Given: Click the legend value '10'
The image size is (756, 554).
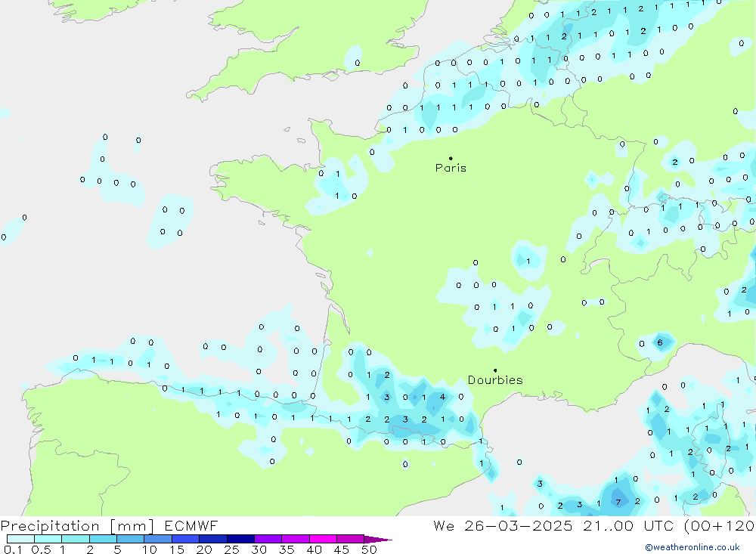Looking at the screenshot, I should tap(150, 549).
